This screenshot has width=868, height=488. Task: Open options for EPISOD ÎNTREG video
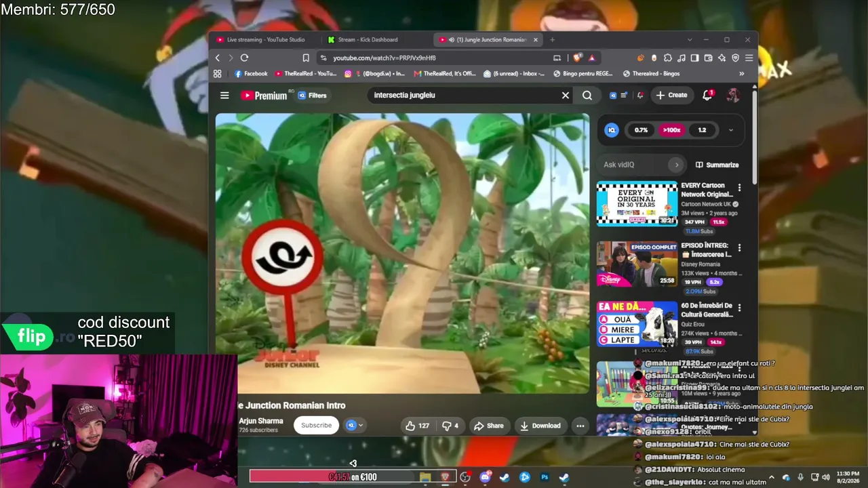pyautogui.click(x=739, y=248)
